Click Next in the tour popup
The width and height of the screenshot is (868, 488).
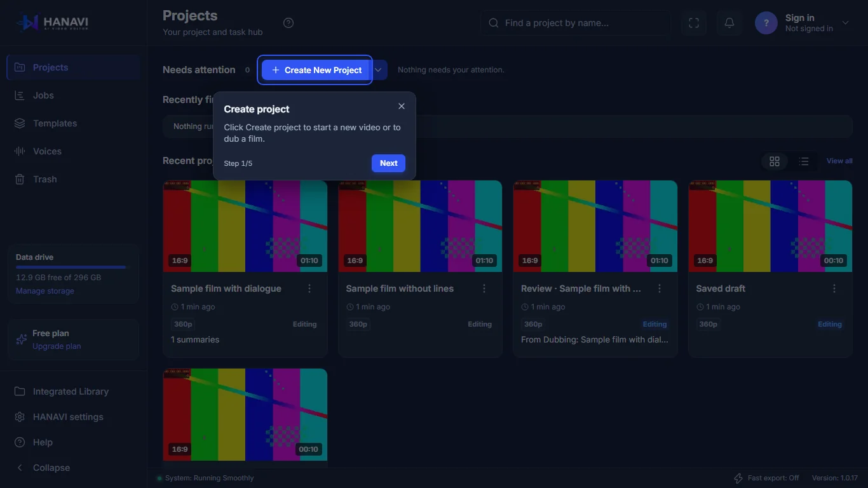(388, 163)
